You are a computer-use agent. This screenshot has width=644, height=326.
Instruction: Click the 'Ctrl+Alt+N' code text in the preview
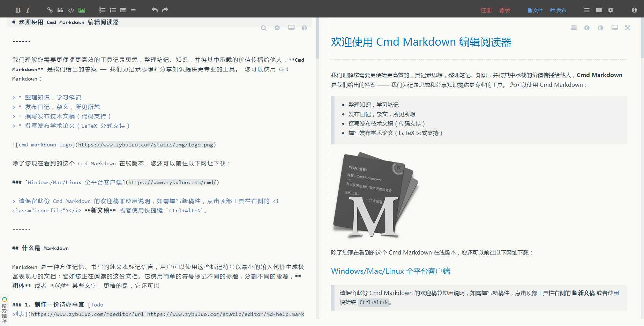click(x=374, y=303)
